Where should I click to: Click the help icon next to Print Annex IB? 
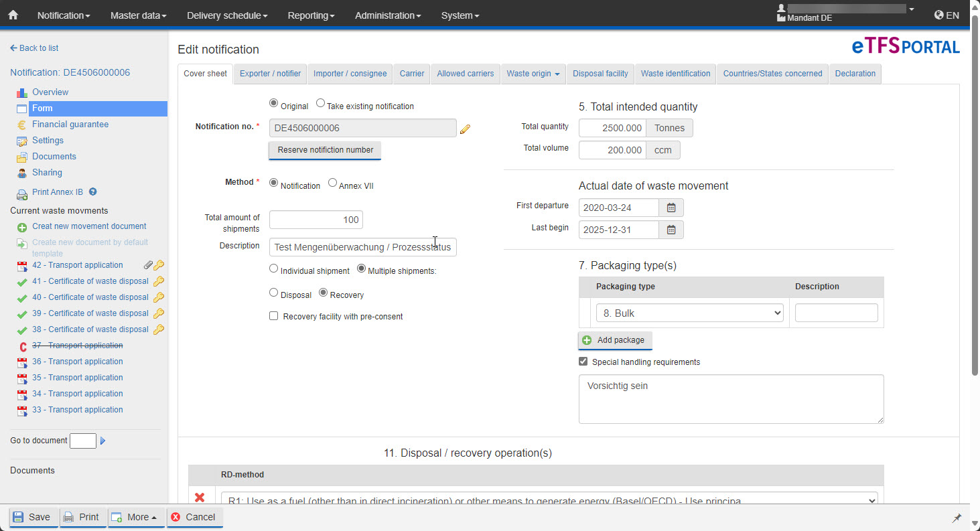pos(93,192)
